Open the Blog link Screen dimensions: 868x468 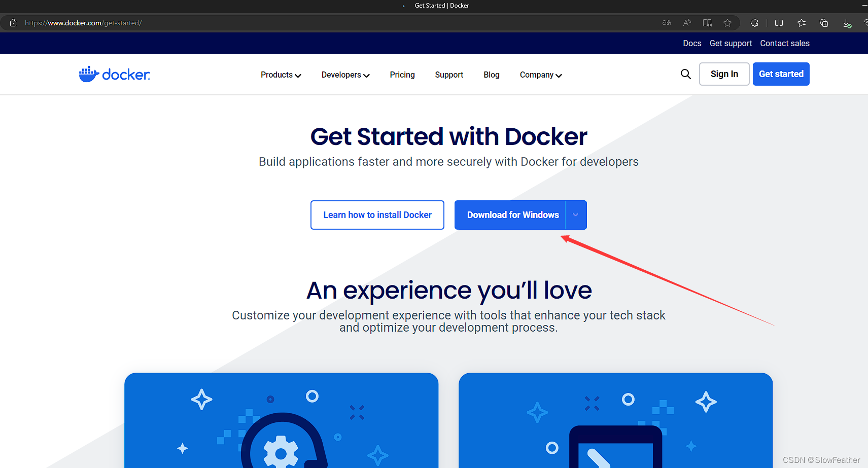492,75
